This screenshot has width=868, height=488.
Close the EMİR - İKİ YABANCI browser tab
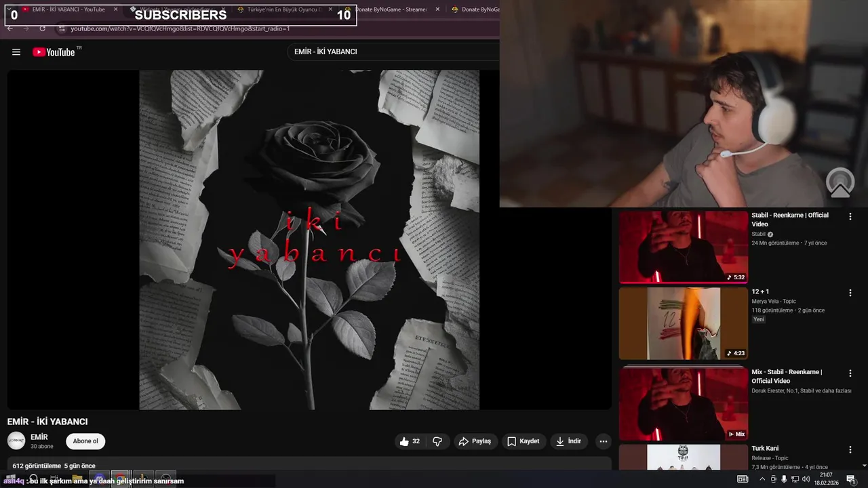click(116, 9)
